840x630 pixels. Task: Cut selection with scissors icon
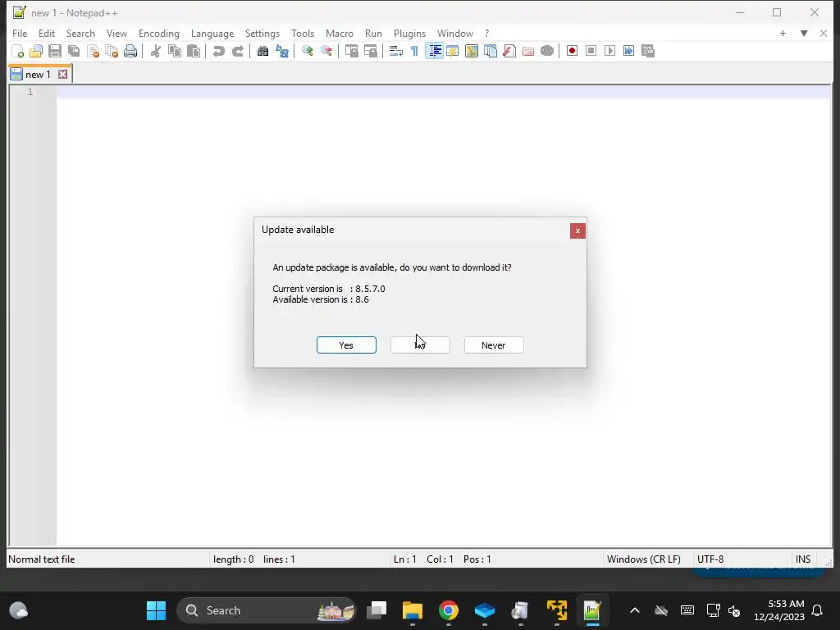(155, 51)
